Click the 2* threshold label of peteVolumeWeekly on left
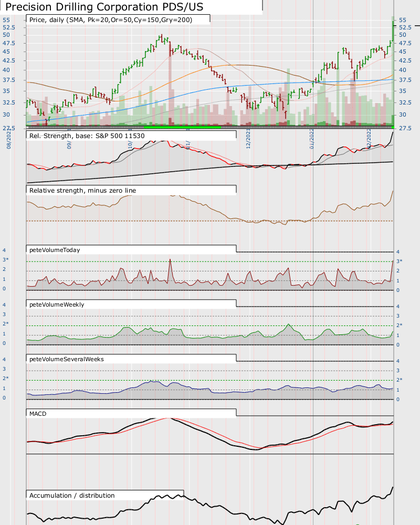Screen dimensions: 420x525 6,324
